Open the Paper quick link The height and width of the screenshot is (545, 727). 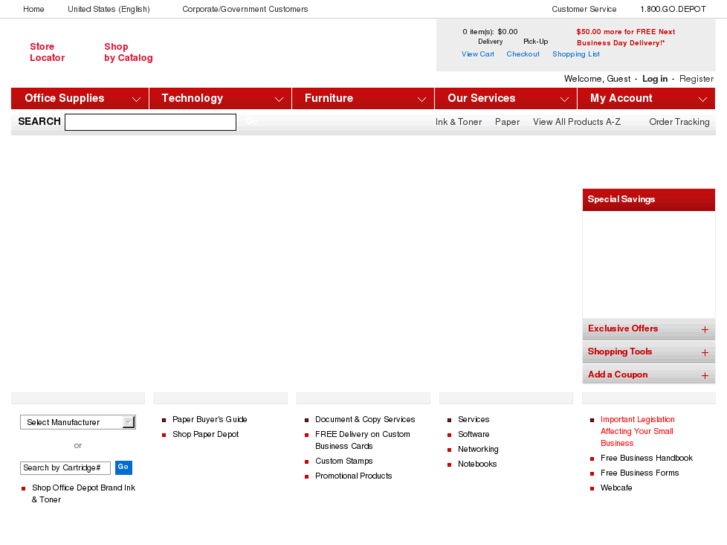(507, 122)
